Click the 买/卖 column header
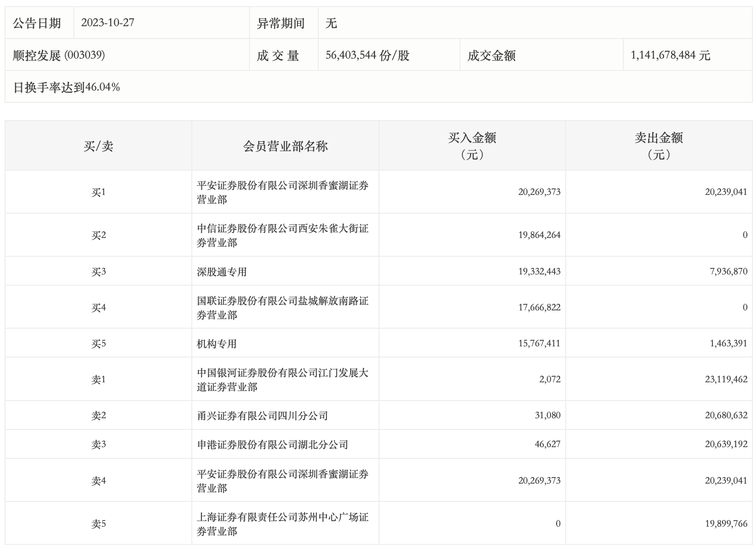Image resolution: width=756 pixels, height=549 pixels. (x=98, y=146)
